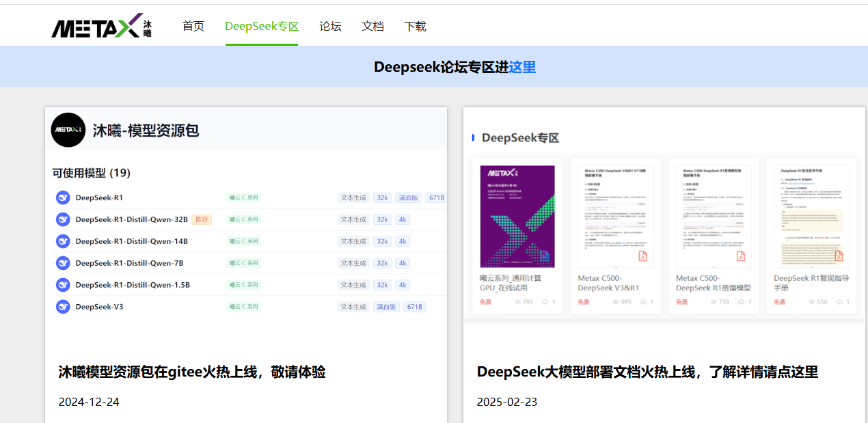Viewport: 868px width, 423px height.
Task: Open the 论坛 forum tab
Action: tap(331, 27)
